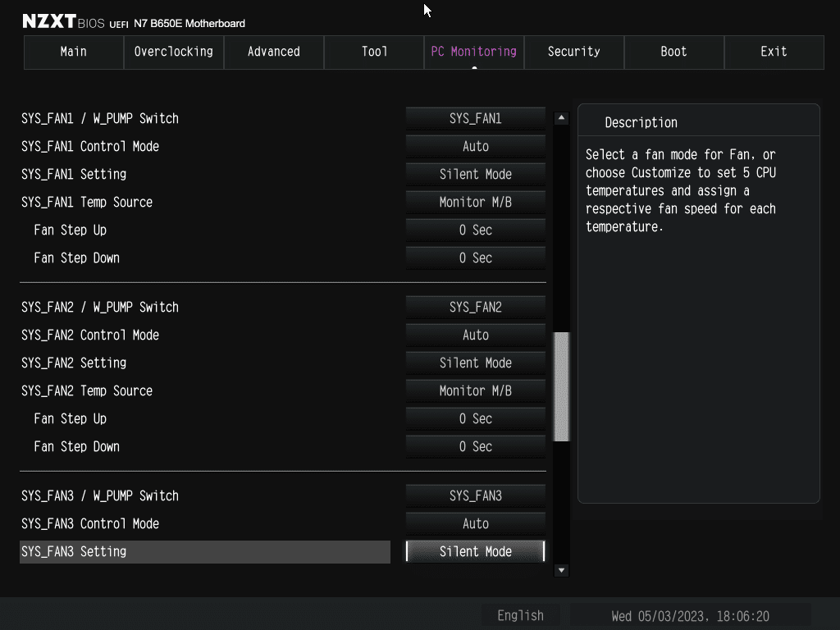The height and width of the screenshot is (630, 840).
Task: Open the Main tab
Action: [73, 52]
